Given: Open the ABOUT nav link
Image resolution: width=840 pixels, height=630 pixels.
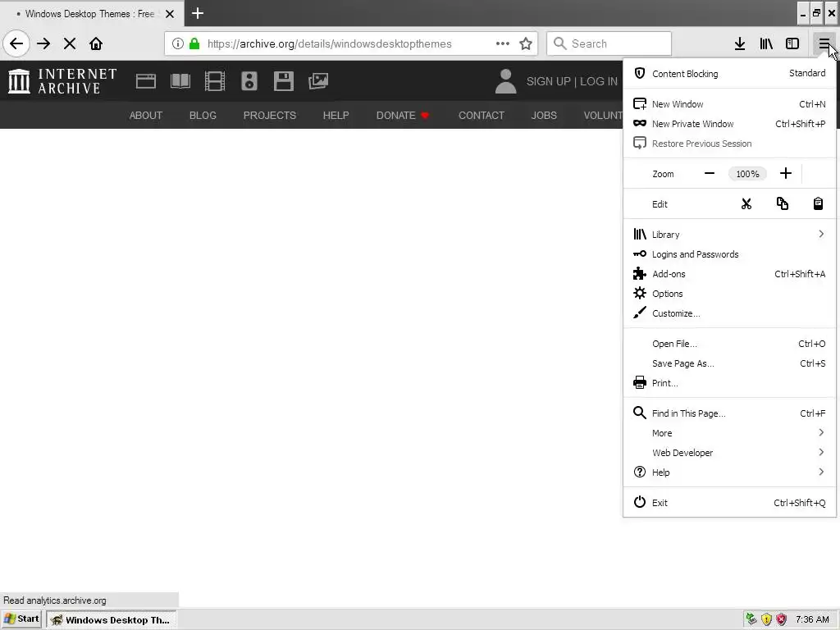Looking at the screenshot, I should (146, 115).
